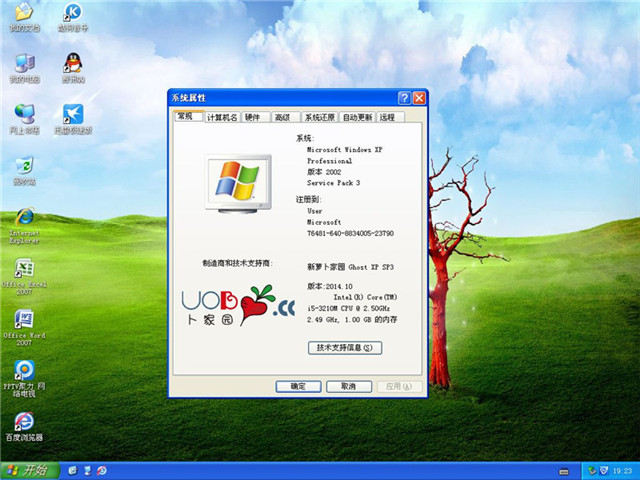Click the 卜家园 radish logo image
The image size is (640, 480).
[x=238, y=305]
